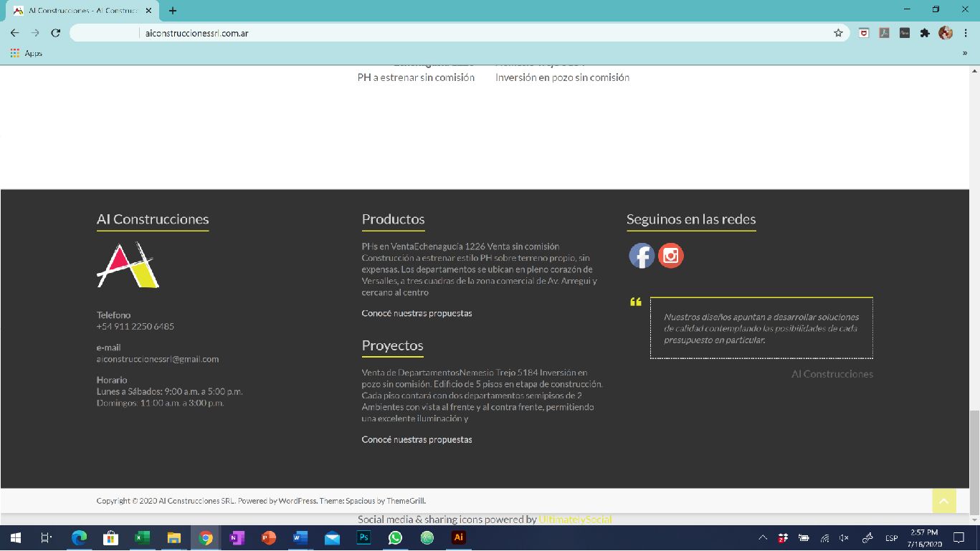Open the Facebook social media icon
Image resolution: width=980 pixels, height=551 pixels.
pyautogui.click(x=642, y=256)
